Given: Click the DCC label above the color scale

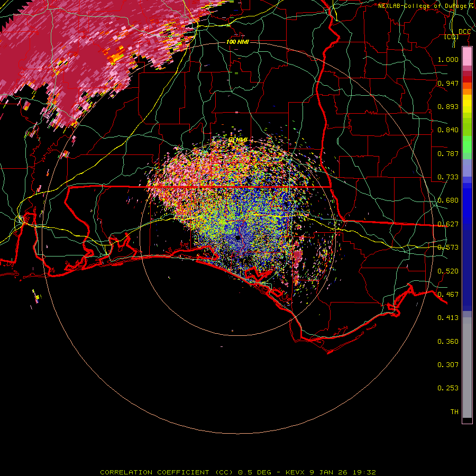Looking at the screenshot, I should [464, 32].
